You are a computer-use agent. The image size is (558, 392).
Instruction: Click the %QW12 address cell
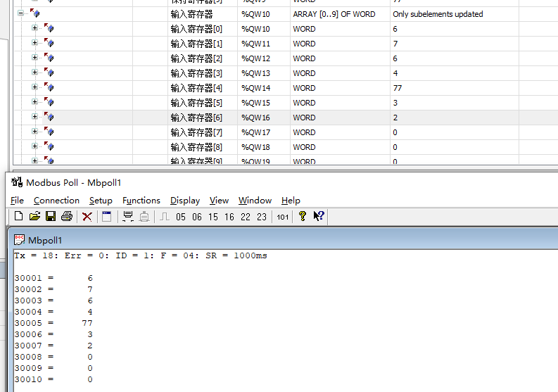(x=264, y=58)
